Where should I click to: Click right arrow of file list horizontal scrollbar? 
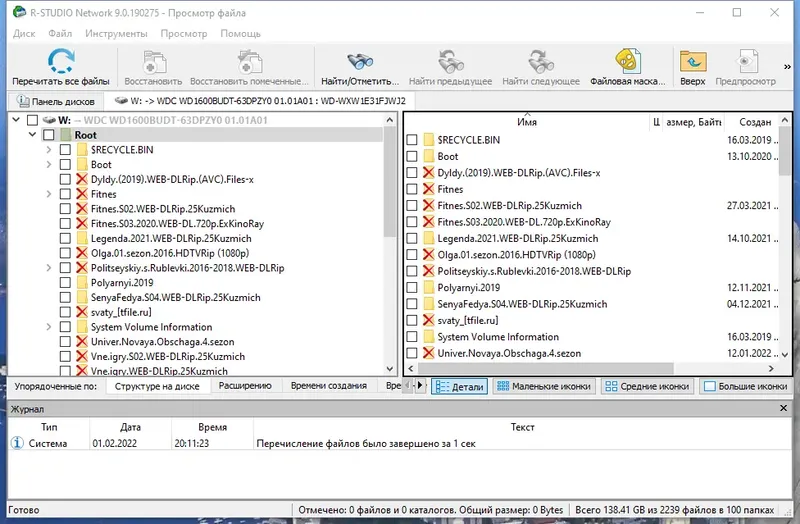click(x=771, y=368)
